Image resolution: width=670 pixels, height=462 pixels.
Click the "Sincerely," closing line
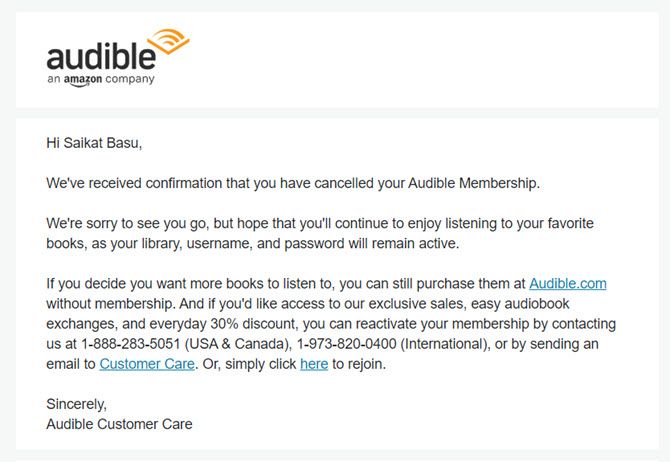click(x=76, y=404)
